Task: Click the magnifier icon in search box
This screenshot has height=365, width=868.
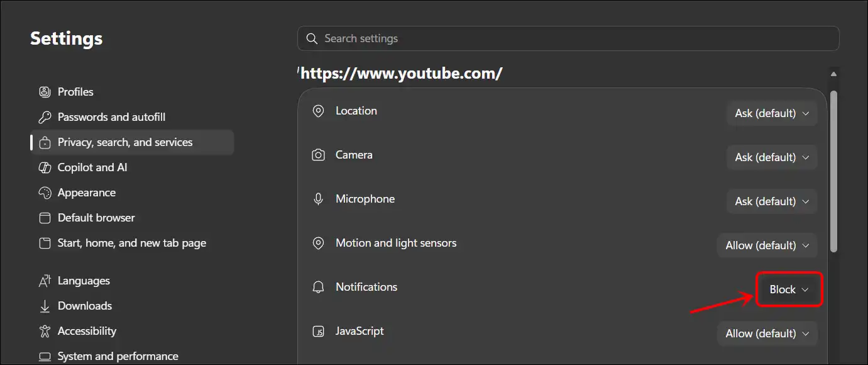Action: pos(312,38)
